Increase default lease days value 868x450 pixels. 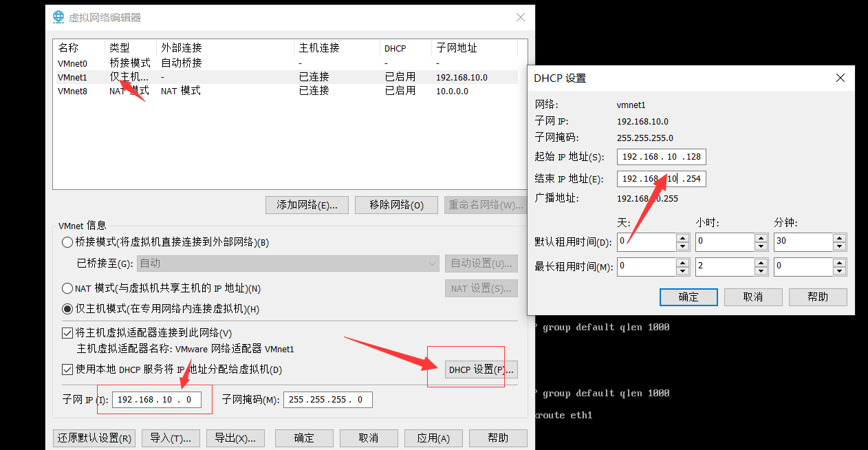point(683,238)
